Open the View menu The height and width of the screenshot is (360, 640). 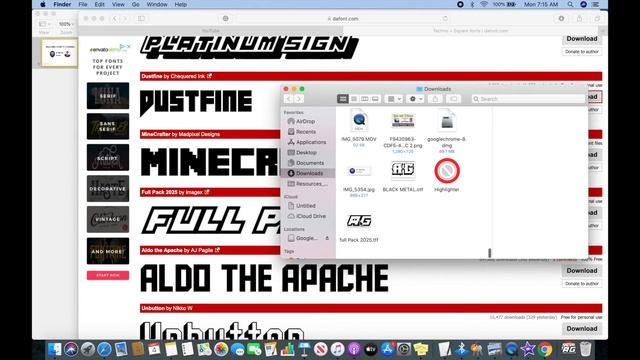click(118, 4)
